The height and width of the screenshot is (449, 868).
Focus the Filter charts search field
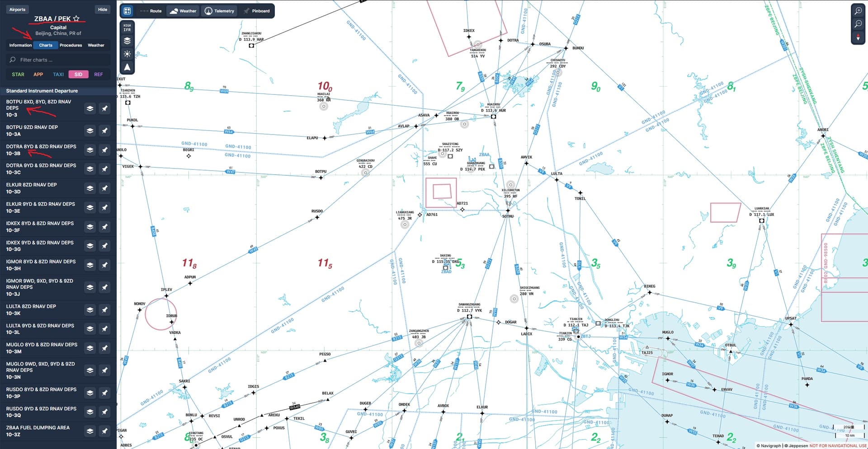click(x=58, y=60)
